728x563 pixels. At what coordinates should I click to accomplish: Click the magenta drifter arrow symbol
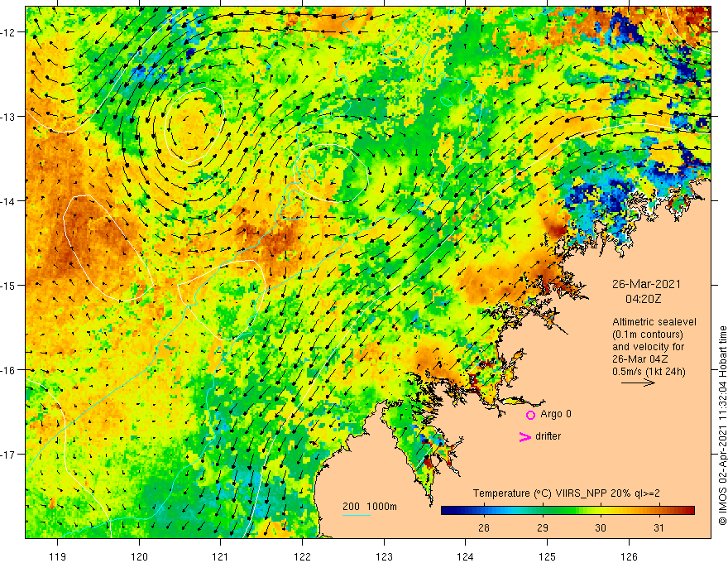[524, 437]
